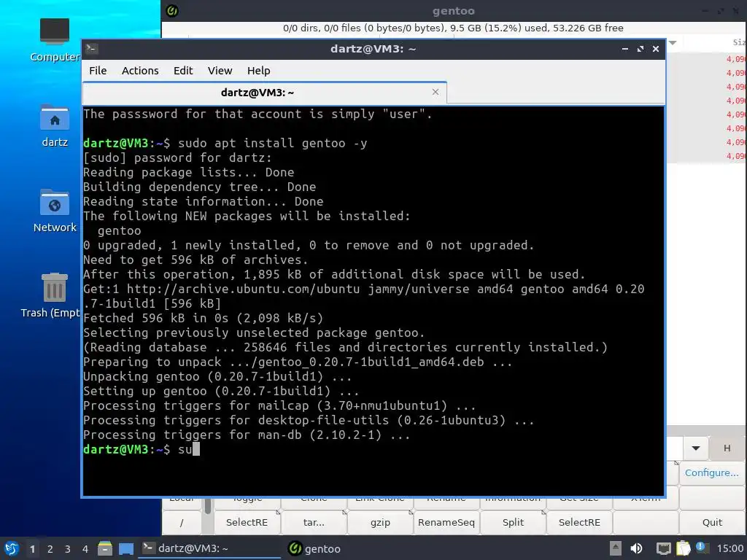
Task: Click the gentoo button bank scrollbar handle
Action: pos(208,506)
